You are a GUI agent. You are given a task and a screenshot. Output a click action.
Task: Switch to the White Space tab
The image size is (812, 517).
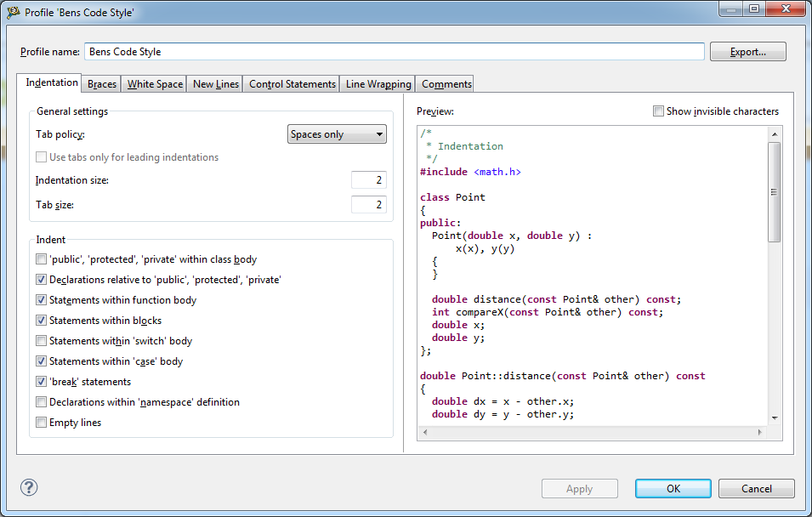(155, 84)
